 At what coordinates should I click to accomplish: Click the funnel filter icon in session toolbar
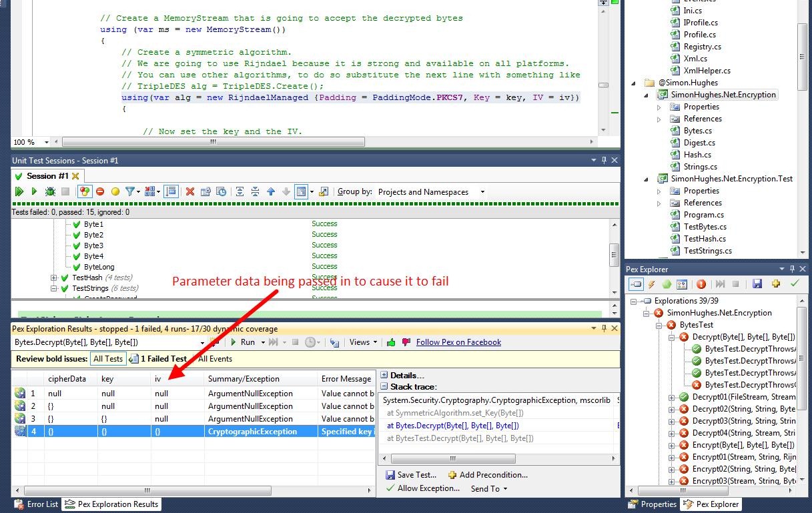tap(130, 191)
